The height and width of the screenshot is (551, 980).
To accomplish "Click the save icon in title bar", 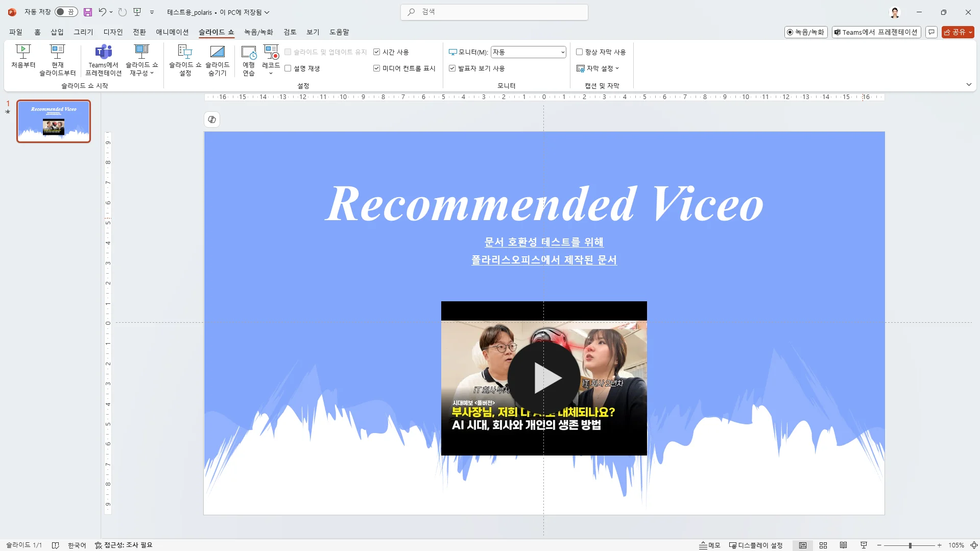I will click(x=88, y=12).
